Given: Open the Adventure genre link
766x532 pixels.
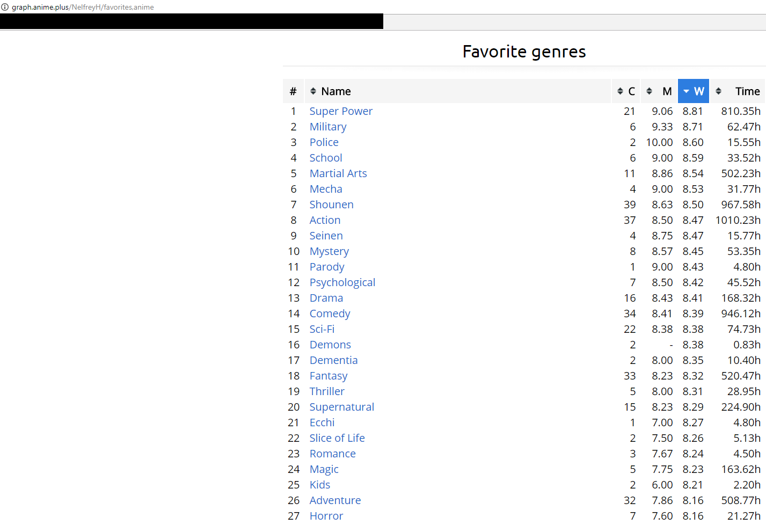Looking at the screenshot, I should [x=335, y=500].
